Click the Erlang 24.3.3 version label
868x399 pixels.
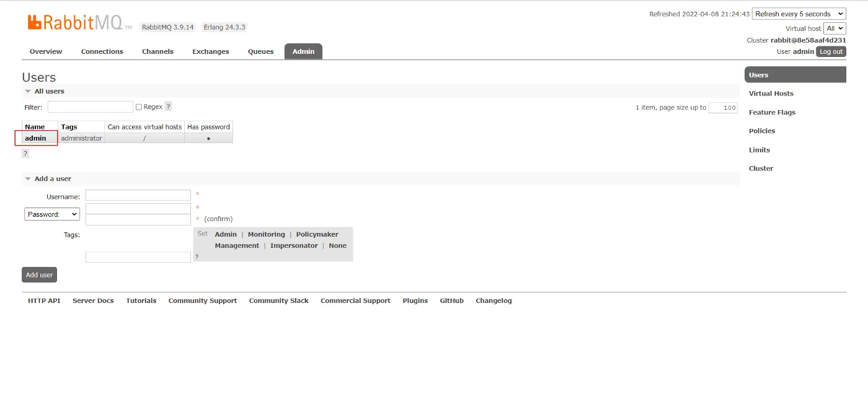coord(224,27)
